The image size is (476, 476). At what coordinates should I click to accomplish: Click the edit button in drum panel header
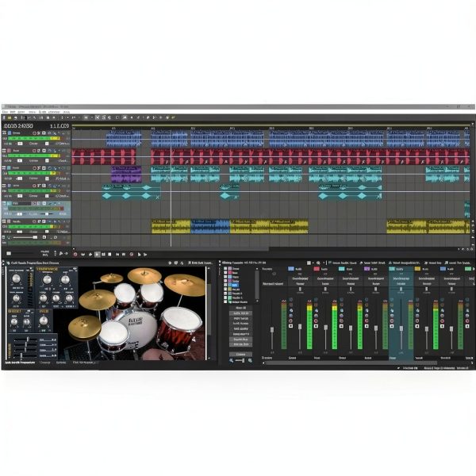(x=201, y=263)
